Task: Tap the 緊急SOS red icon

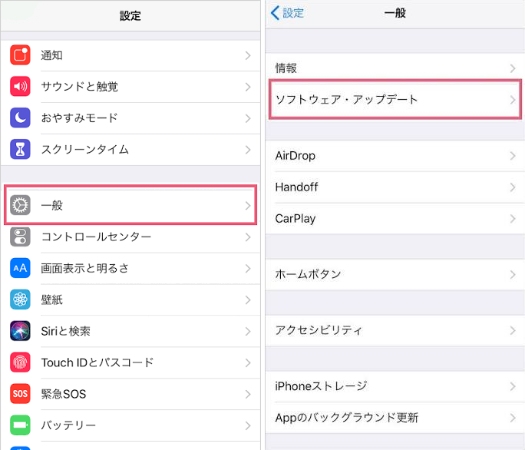Action: 20,393
